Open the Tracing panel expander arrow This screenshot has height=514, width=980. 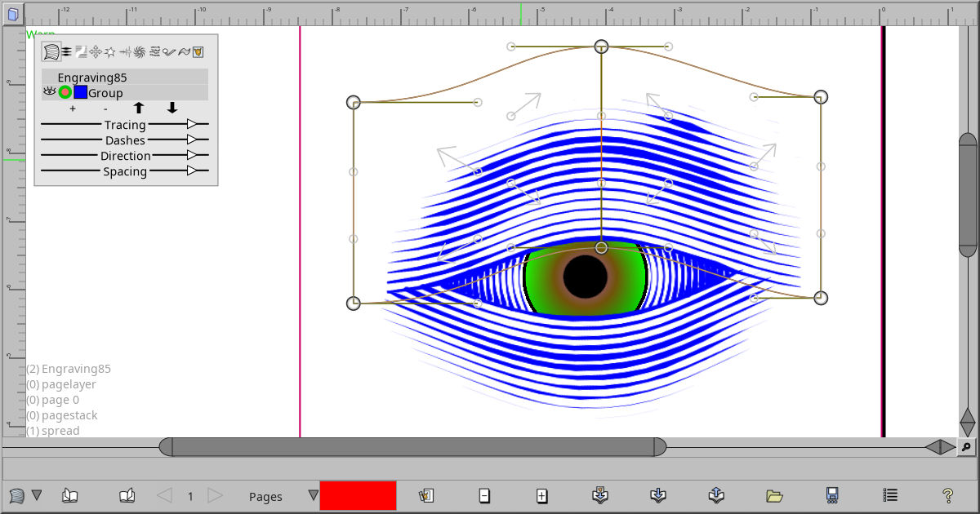[193, 124]
